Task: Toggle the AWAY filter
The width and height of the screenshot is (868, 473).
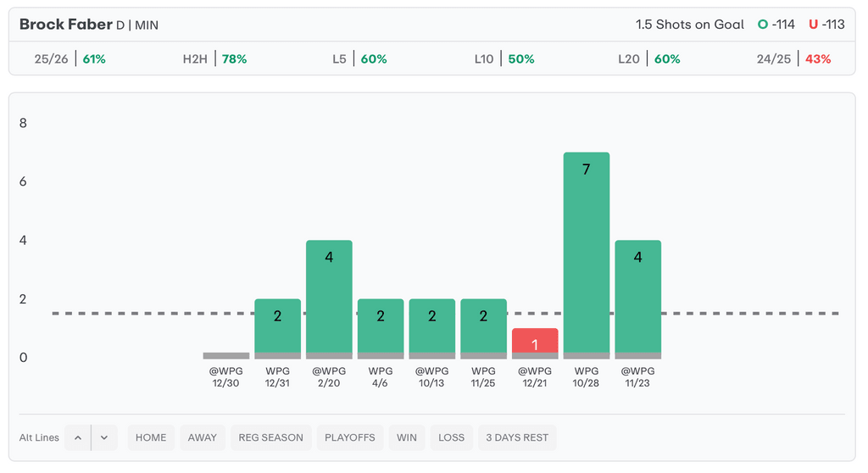Action: [203, 437]
